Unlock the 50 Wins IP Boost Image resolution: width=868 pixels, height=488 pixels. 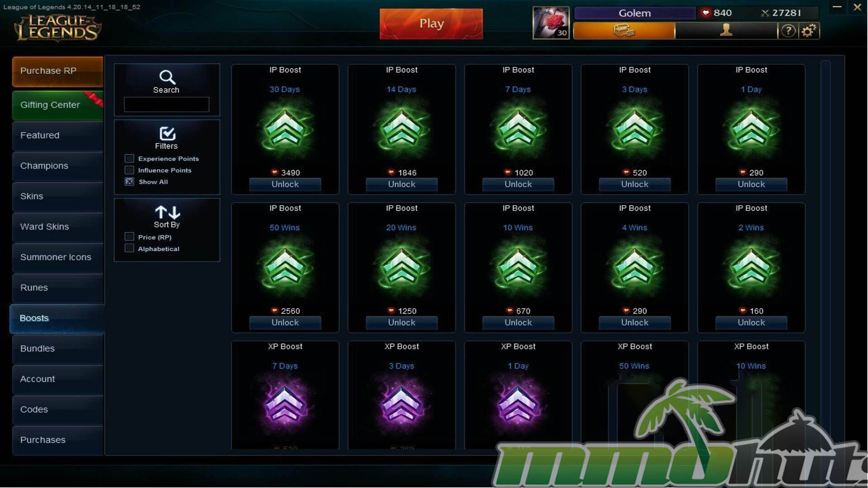(x=285, y=323)
